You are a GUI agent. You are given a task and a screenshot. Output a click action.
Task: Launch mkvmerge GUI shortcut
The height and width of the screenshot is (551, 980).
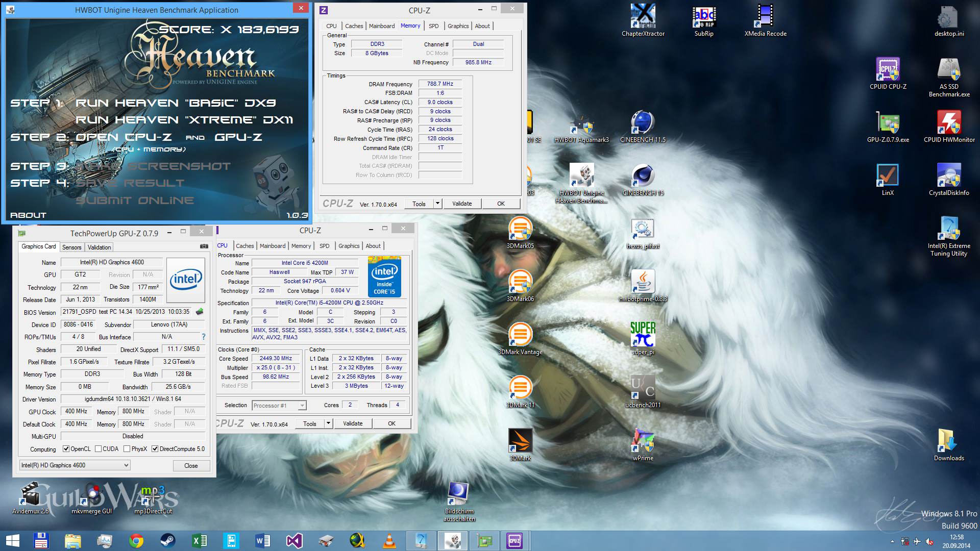[91, 498]
